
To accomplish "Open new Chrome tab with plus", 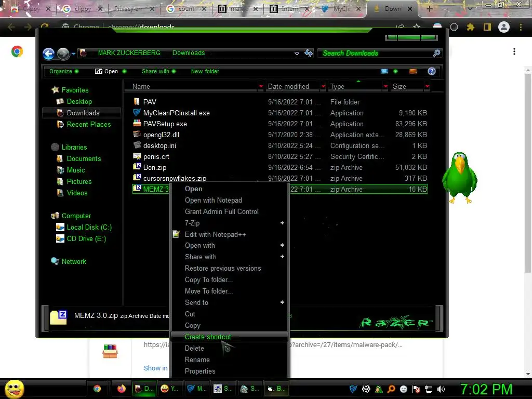I will tap(429, 9).
